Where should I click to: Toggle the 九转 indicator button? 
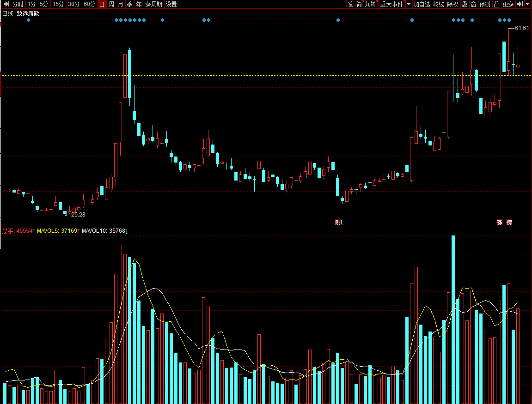(x=371, y=4)
